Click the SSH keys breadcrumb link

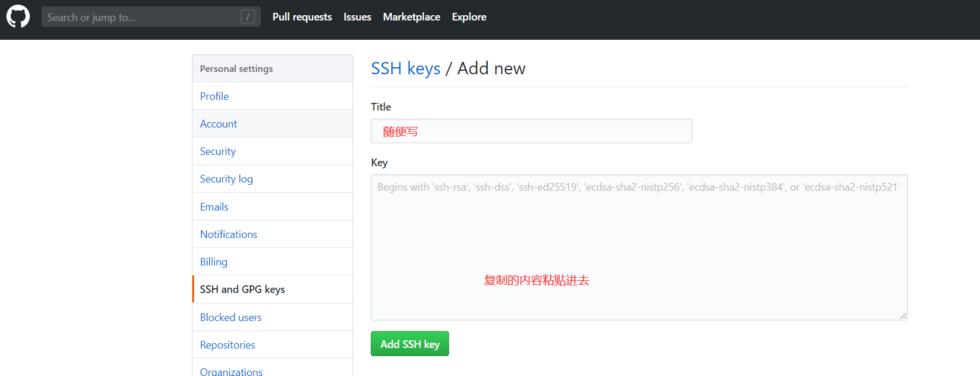[x=406, y=68]
